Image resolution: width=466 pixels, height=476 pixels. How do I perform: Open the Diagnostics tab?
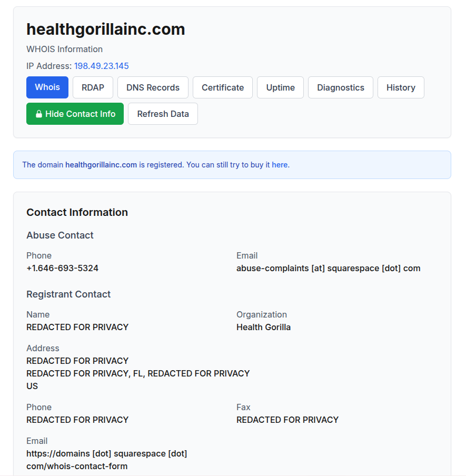pos(341,87)
